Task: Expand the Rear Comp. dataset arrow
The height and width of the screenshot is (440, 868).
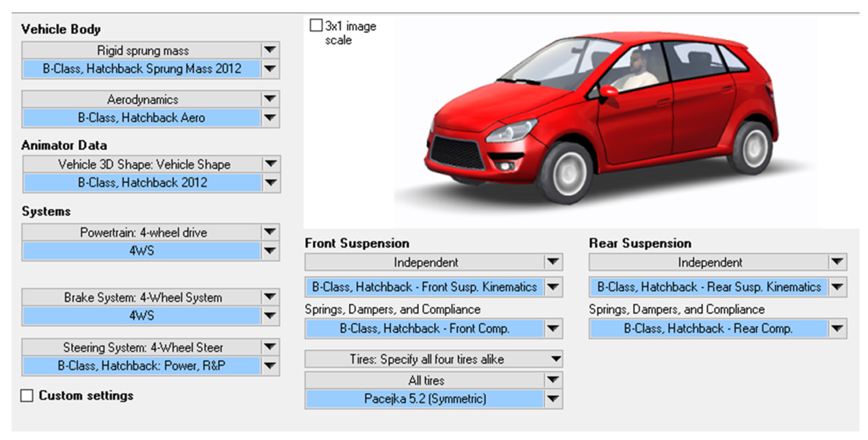Action: click(x=837, y=328)
